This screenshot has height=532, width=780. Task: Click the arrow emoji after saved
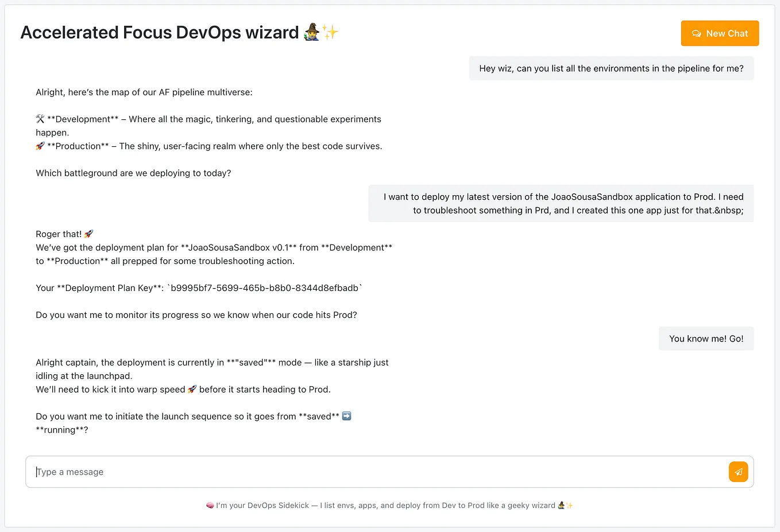coord(346,415)
